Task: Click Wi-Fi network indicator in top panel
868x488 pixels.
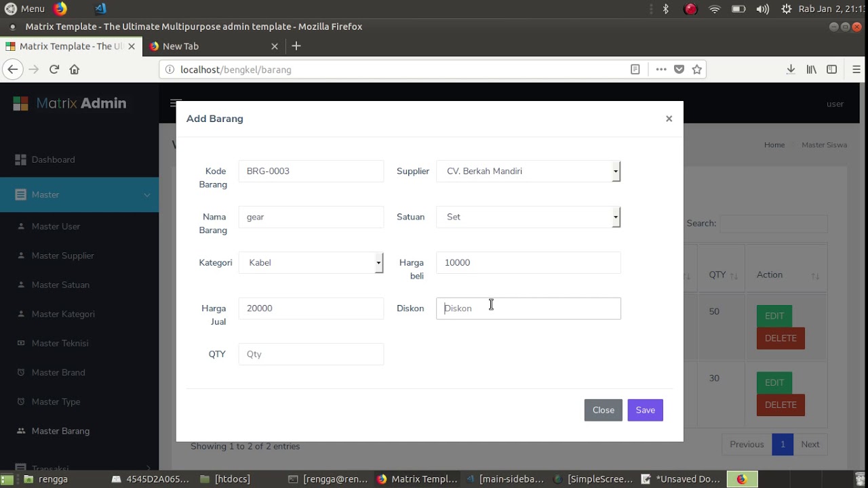Action: pyautogui.click(x=714, y=9)
